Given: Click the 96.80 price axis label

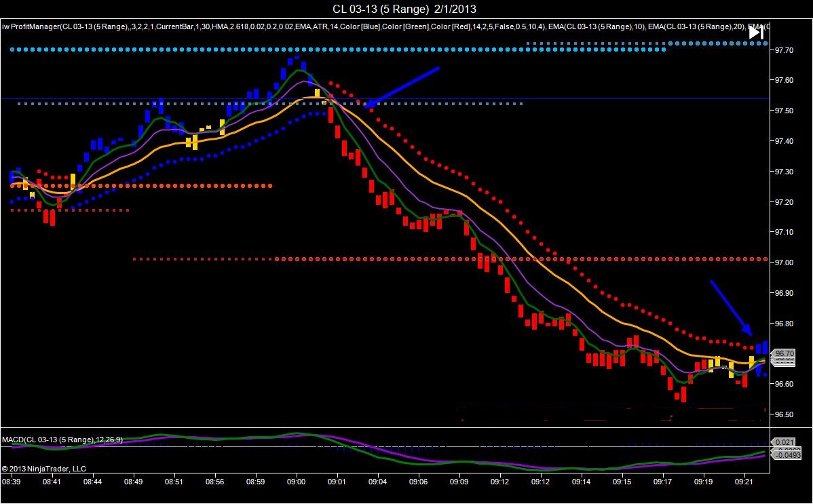Looking at the screenshot, I should pyautogui.click(x=784, y=324).
